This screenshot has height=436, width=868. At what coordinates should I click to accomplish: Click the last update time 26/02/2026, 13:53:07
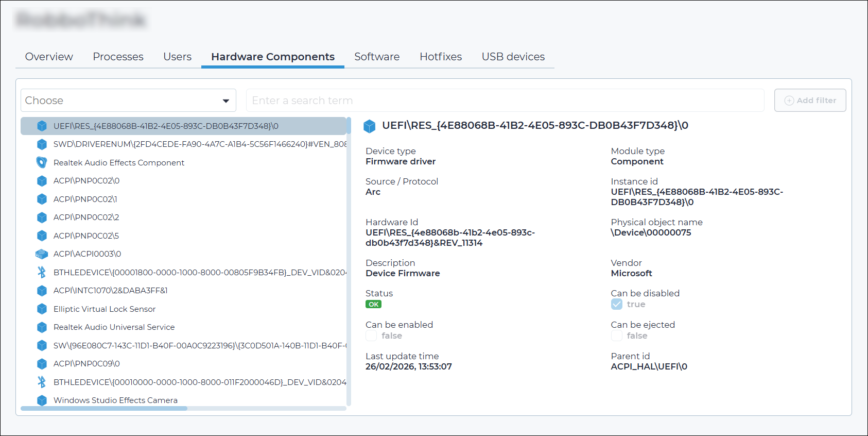click(409, 366)
